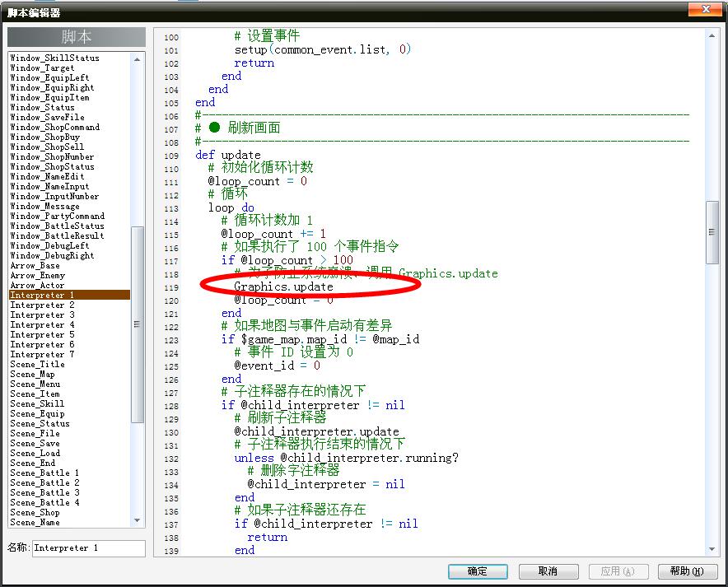Click the script list scroll-up arrow
Screen dimensions: 728x587
pyautogui.click(x=137, y=59)
